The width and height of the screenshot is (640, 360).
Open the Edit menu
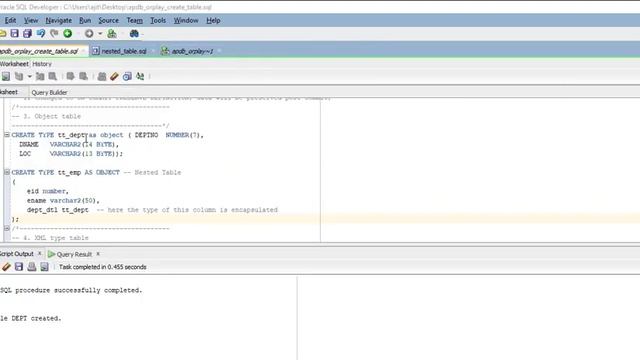[x=10, y=20]
